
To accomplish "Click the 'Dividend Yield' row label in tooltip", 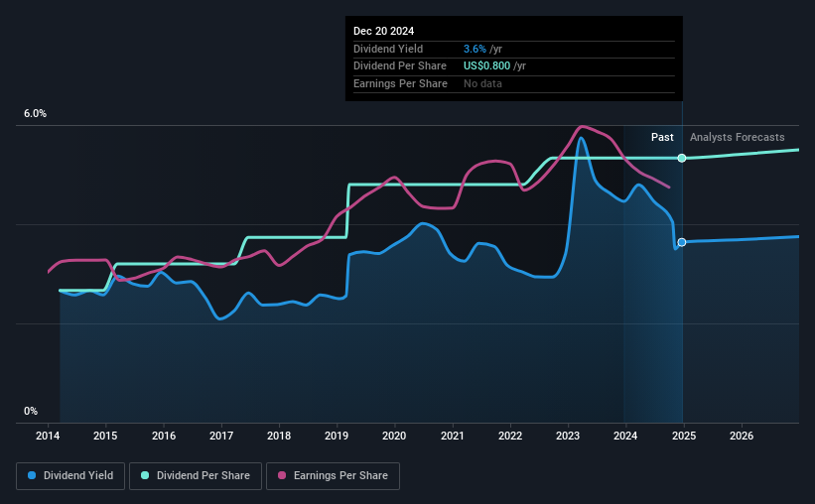I will click(x=388, y=49).
